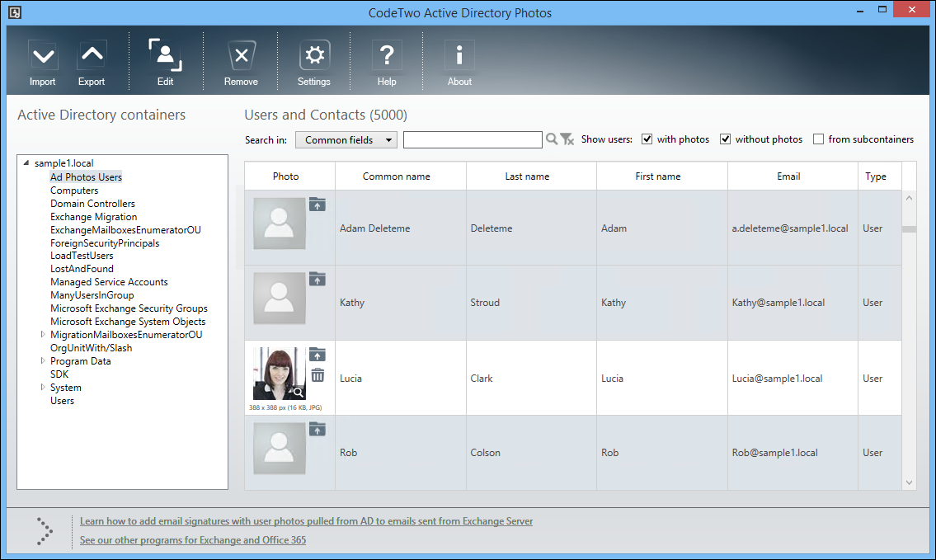The image size is (936, 560).
Task: Click Adam Deleteme's placeholder photo
Action: pos(280,224)
